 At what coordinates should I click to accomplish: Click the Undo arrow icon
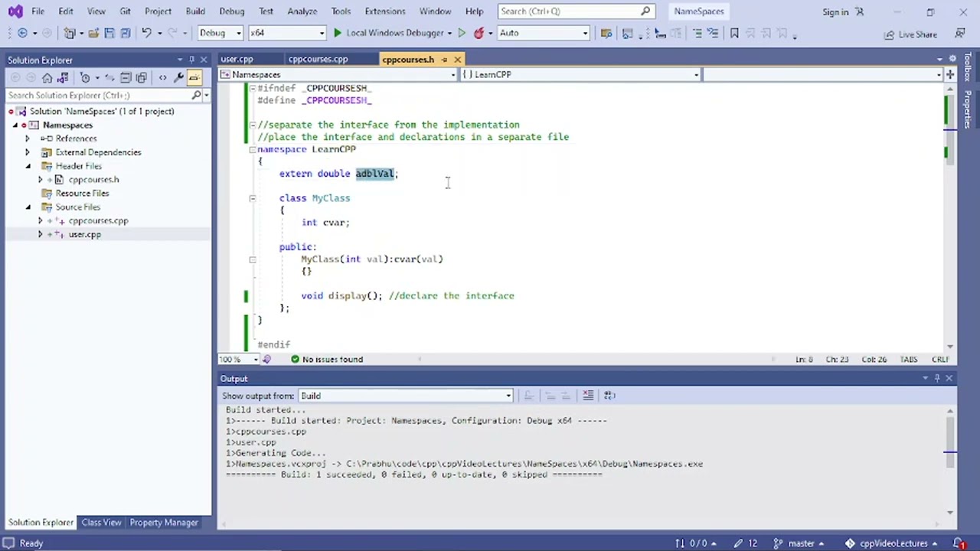point(145,33)
